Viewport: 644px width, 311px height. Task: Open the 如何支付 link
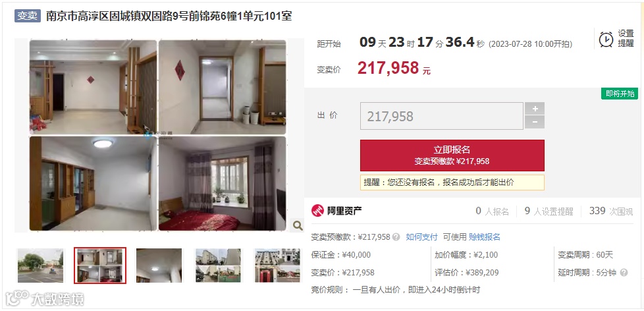[x=421, y=237]
